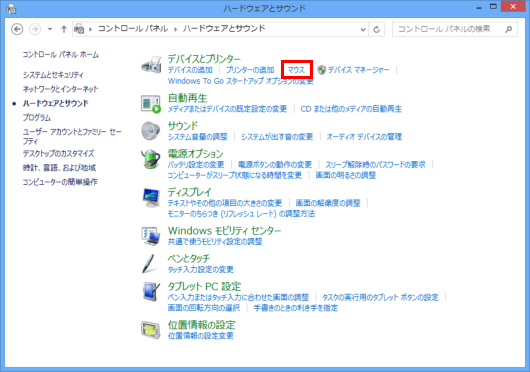Viewport: 530px width, 372px height.
Task: Click Windows To Go スタートアップ オプション link
Action: coord(240,81)
